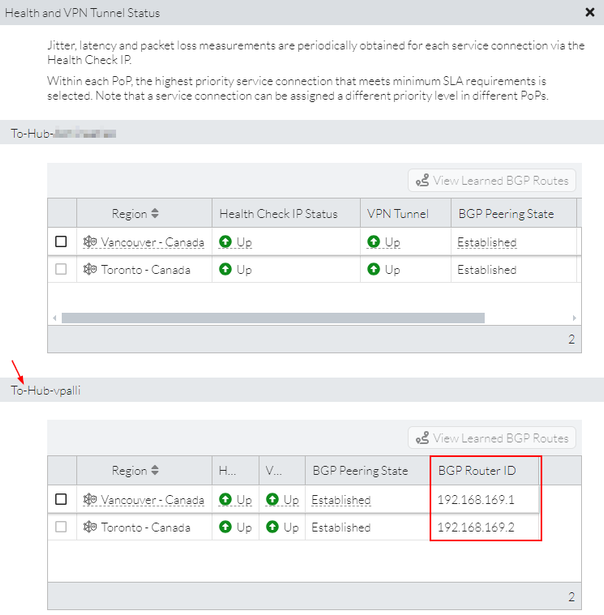Select BGP Router ID column header
This screenshot has width=604, height=615.
475,471
